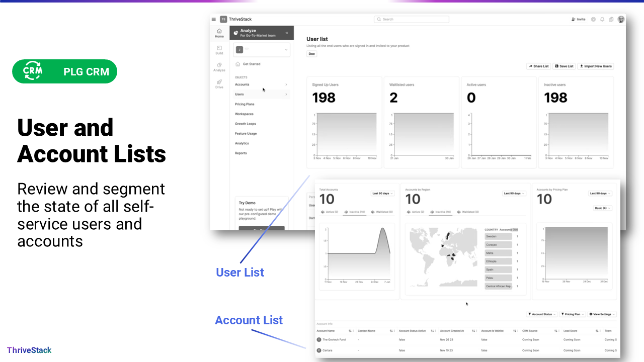Image resolution: width=644 pixels, height=362 pixels.
Task: Click The Govtech Fund account avatar
Action: [319, 340]
